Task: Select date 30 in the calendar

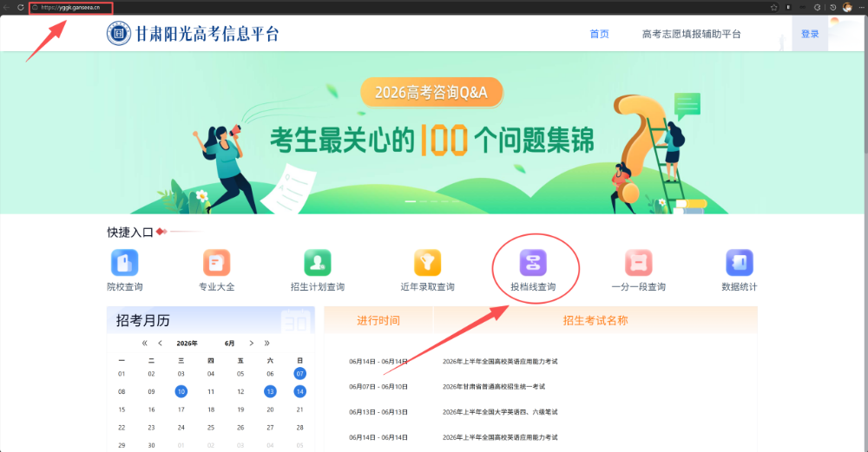Action: click(x=151, y=445)
